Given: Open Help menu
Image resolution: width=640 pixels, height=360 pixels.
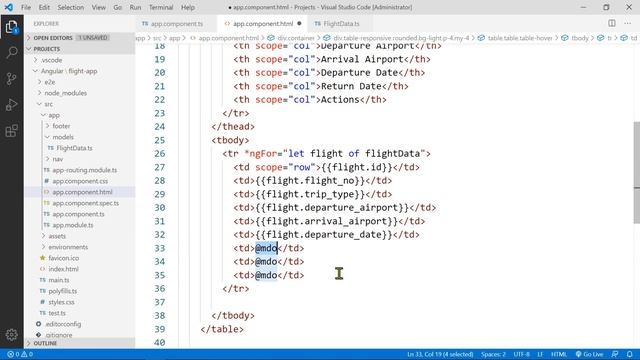Looking at the screenshot, I should pyautogui.click(x=188, y=7).
